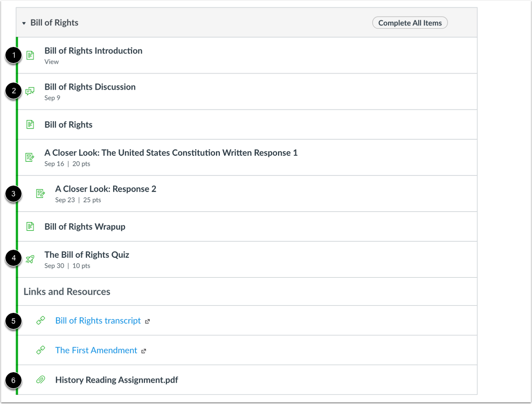This screenshot has width=532, height=404.
Task: Collapse the Bill of Rights module
Action: tap(24, 23)
